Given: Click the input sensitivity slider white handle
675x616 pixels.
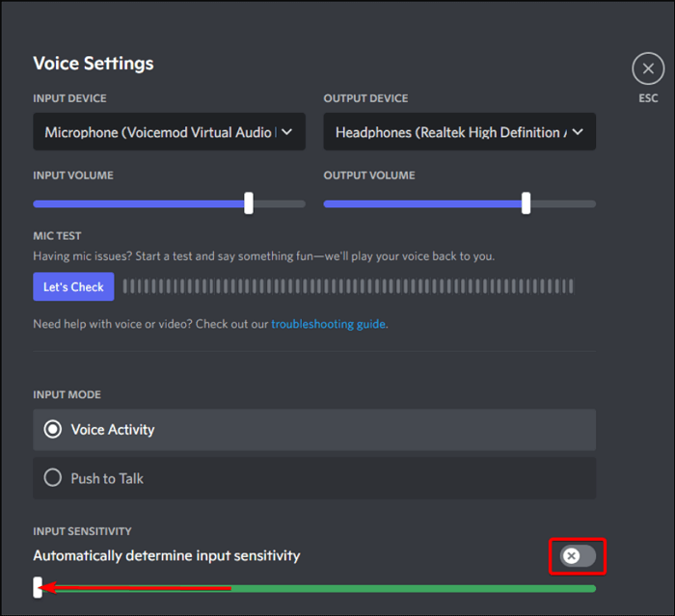Looking at the screenshot, I should tap(38, 587).
